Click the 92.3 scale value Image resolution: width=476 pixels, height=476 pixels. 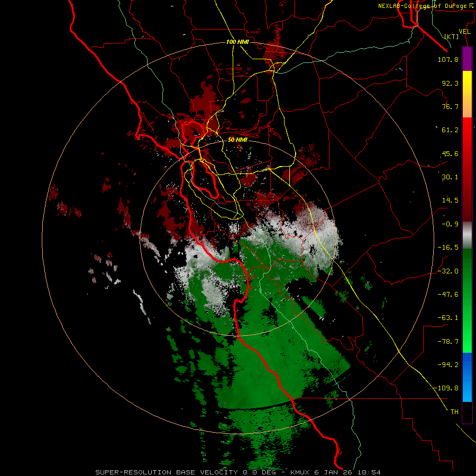tap(450, 83)
